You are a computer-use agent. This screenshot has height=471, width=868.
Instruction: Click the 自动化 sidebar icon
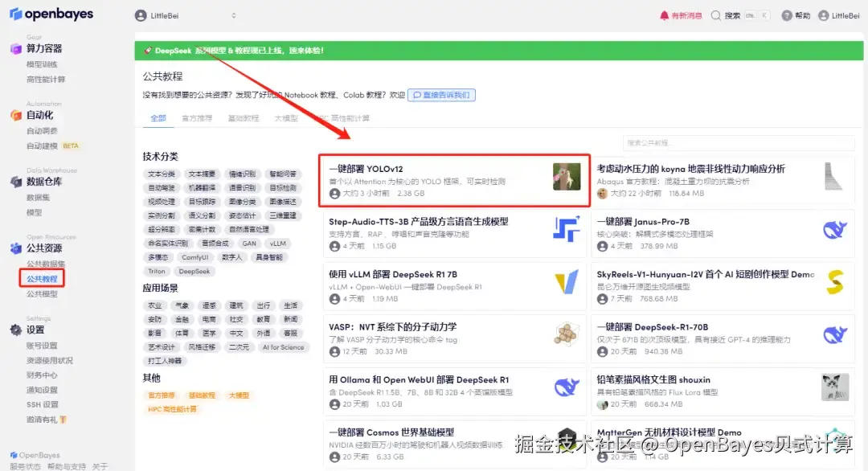click(16, 115)
